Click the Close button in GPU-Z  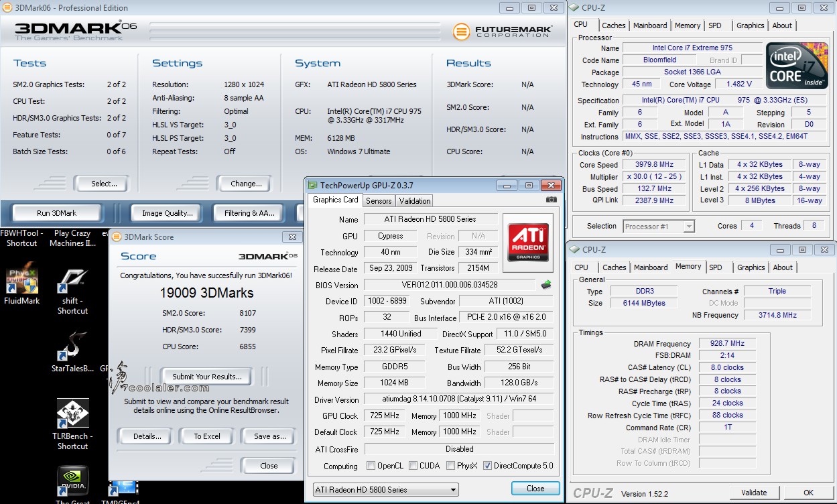click(x=535, y=489)
